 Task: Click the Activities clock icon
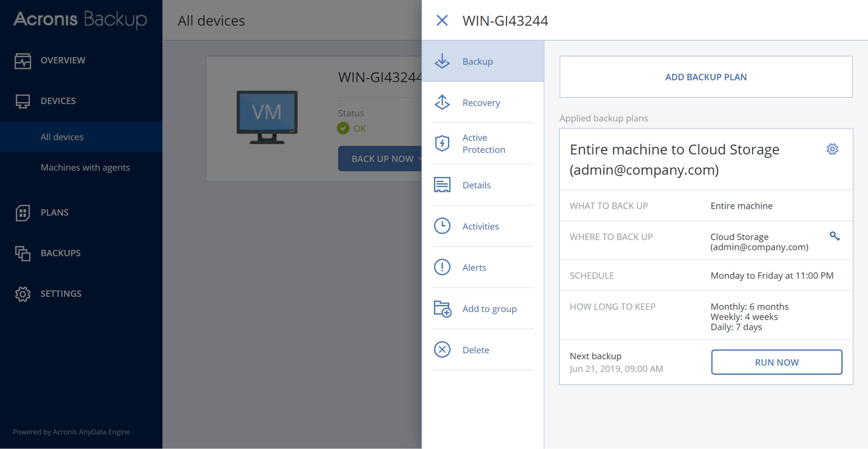pyautogui.click(x=442, y=226)
